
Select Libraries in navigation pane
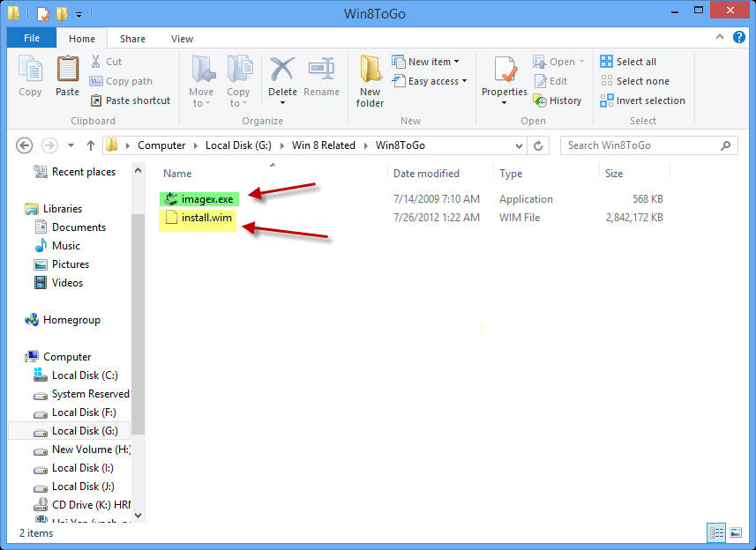(54, 209)
